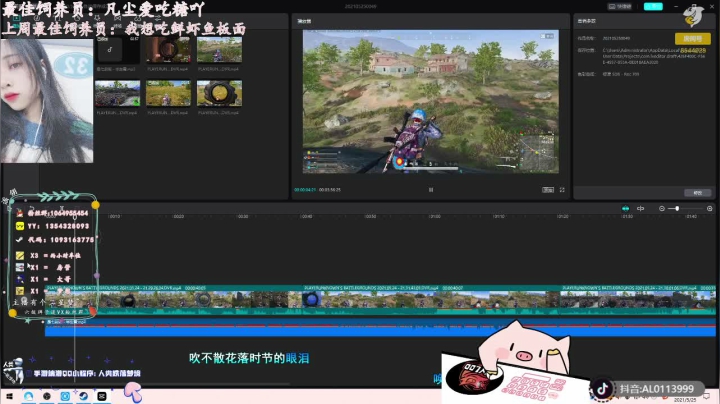Select the first PUBG video clip on timeline
Viewport: 720px width, 404px height.
pos(174,299)
